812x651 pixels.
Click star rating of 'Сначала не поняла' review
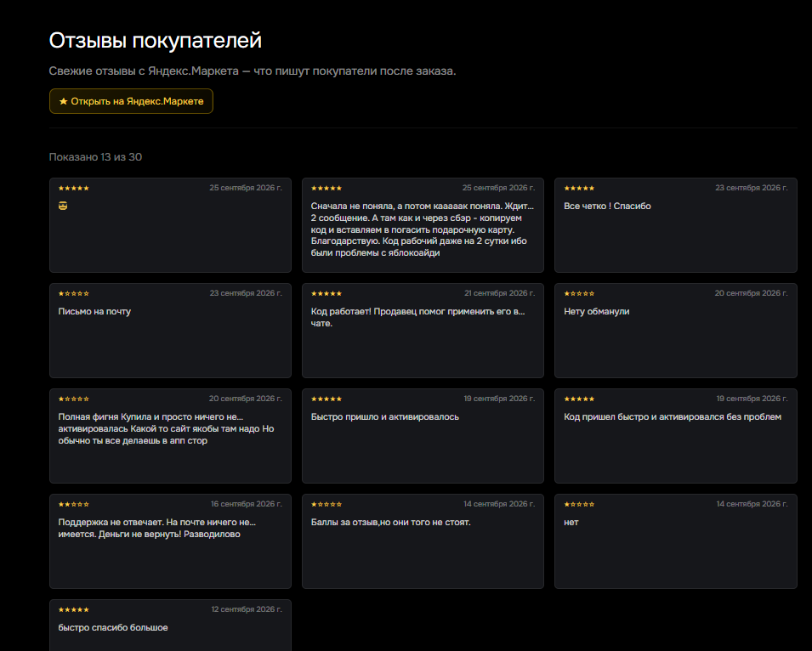click(x=327, y=189)
